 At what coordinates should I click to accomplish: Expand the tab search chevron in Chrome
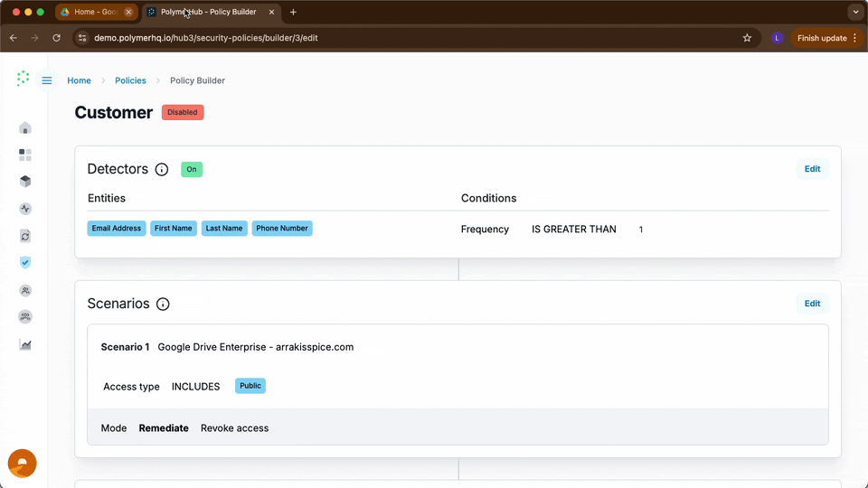(x=855, y=12)
